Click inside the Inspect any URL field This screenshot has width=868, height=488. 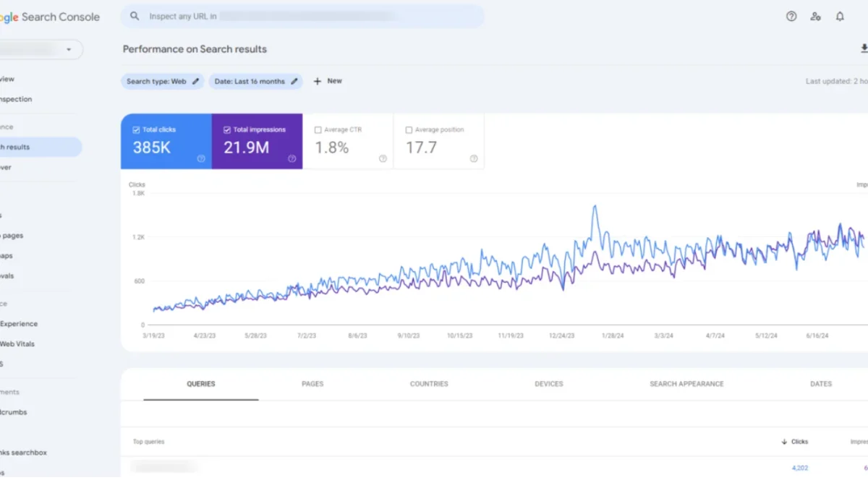tap(289, 16)
